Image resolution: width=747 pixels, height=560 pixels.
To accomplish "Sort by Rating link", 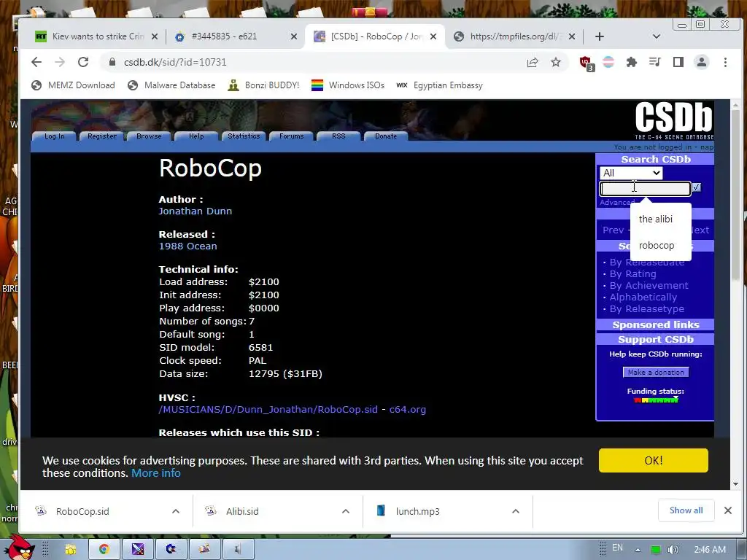I will 632,274.
